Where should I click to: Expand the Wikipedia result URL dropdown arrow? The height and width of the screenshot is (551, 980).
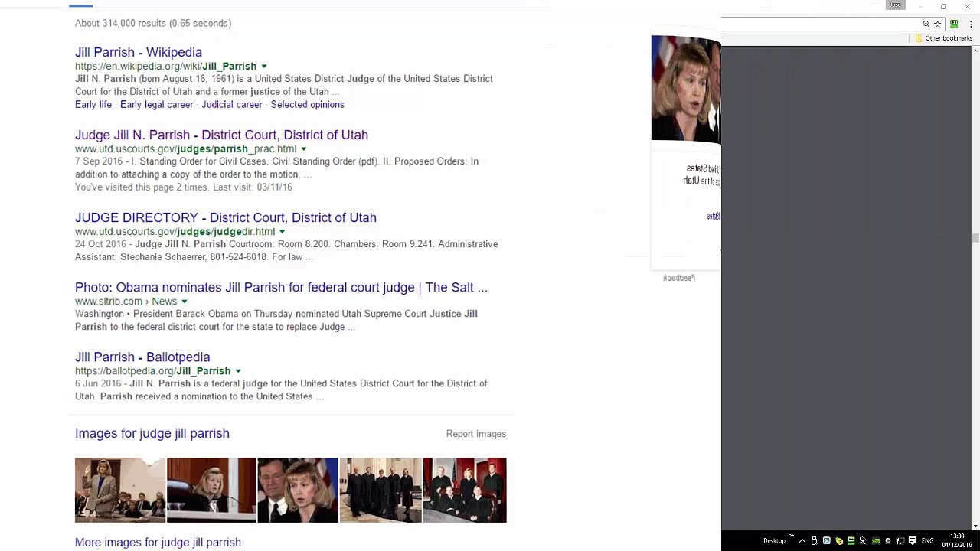pyautogui.click(x=264, y=67)
